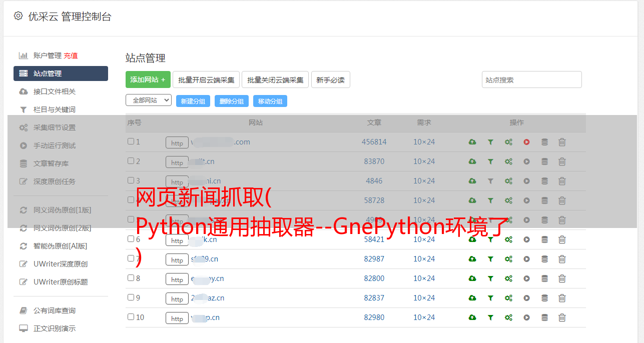644x343 pixels.
Task: Click play icon in row 8
Action: click(526, 278)
